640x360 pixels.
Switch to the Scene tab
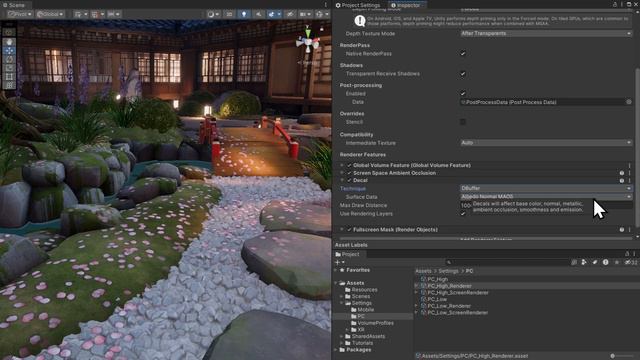click(x=14, y=5)
